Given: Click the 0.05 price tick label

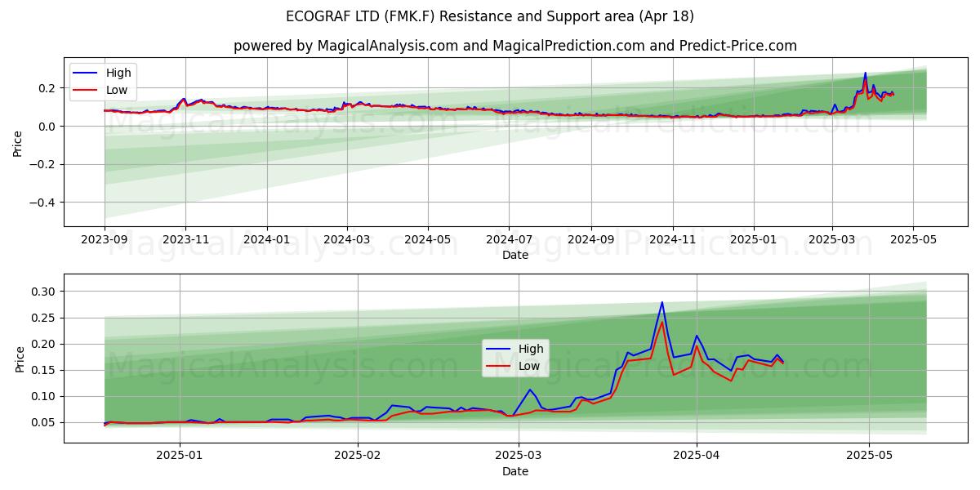Looking at the screenshot, I should point(44,422).
